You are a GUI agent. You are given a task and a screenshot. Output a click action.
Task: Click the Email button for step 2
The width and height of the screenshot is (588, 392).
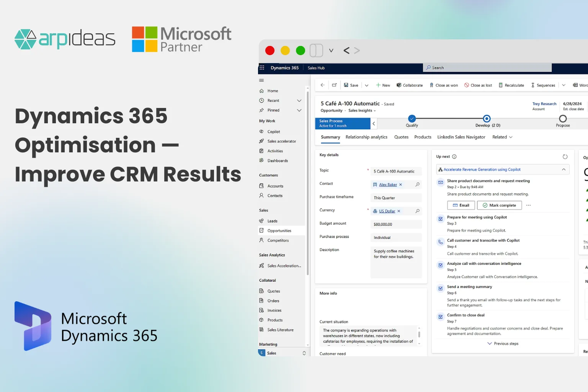(461, 205)
